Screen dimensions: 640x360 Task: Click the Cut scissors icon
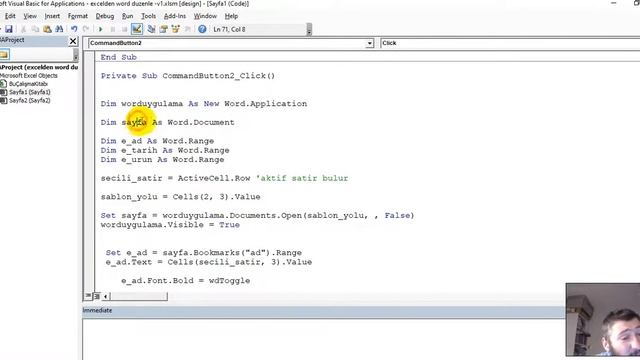tap(23, 29)
